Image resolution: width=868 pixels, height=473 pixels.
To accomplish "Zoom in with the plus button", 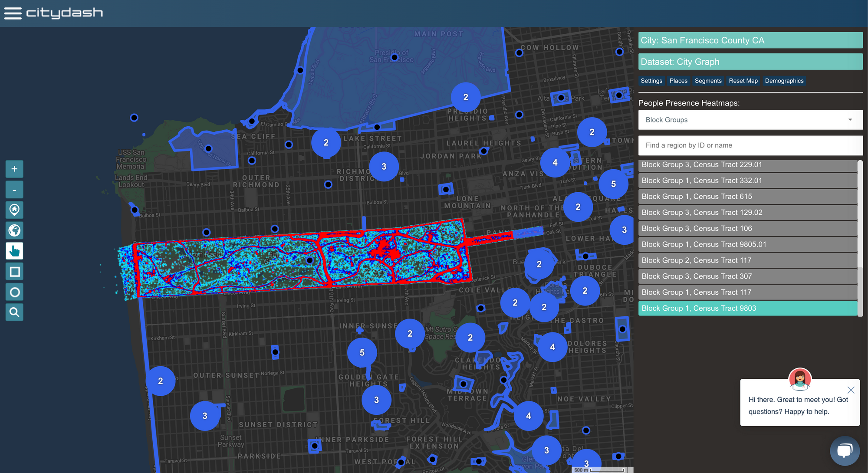I will (x=14, y=169).
